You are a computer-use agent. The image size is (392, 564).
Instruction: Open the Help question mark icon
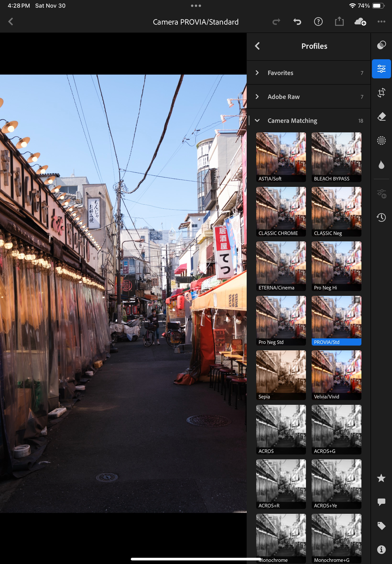pyautogui.click(x=318, y=22)
